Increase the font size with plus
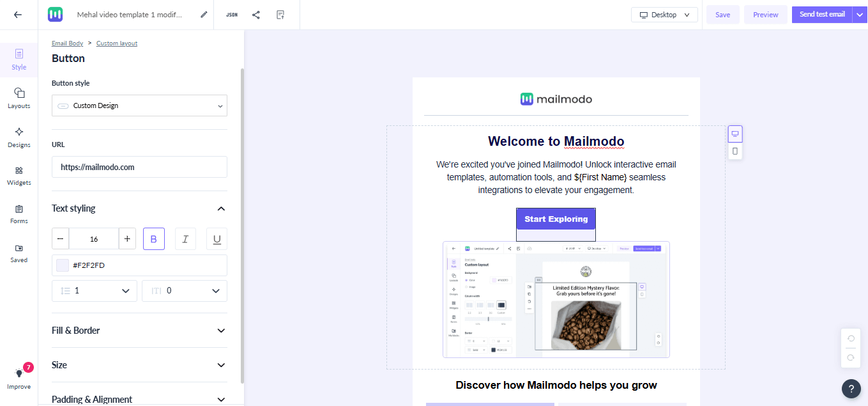The width and height of the screenshot is (868, 406). pos(127,238)
